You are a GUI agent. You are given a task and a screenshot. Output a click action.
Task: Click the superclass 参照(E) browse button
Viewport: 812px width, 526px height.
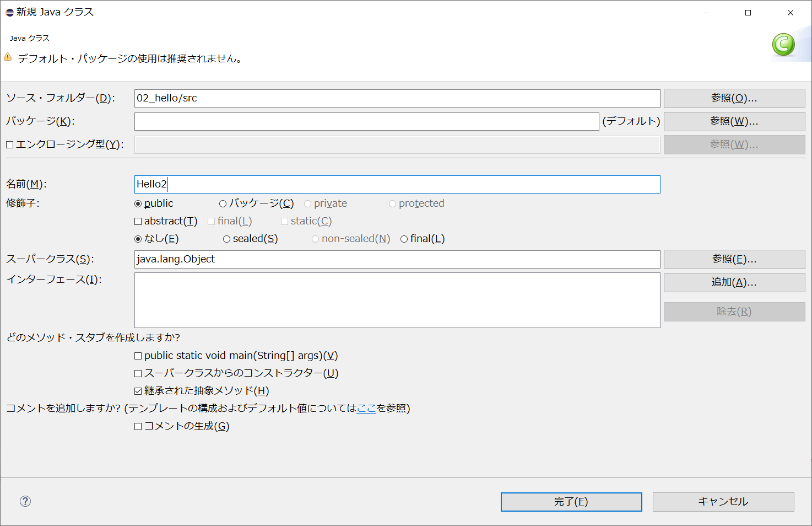[x=734, y=259]
